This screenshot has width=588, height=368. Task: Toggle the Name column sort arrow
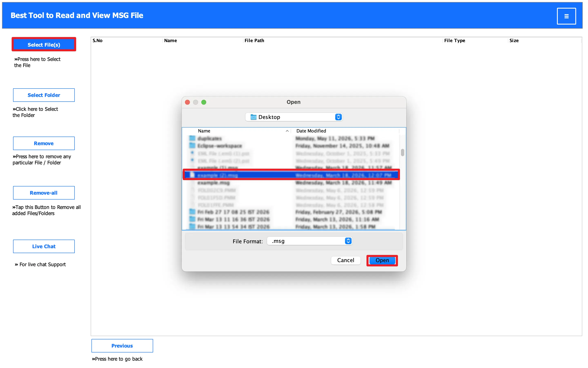(287, 131)
